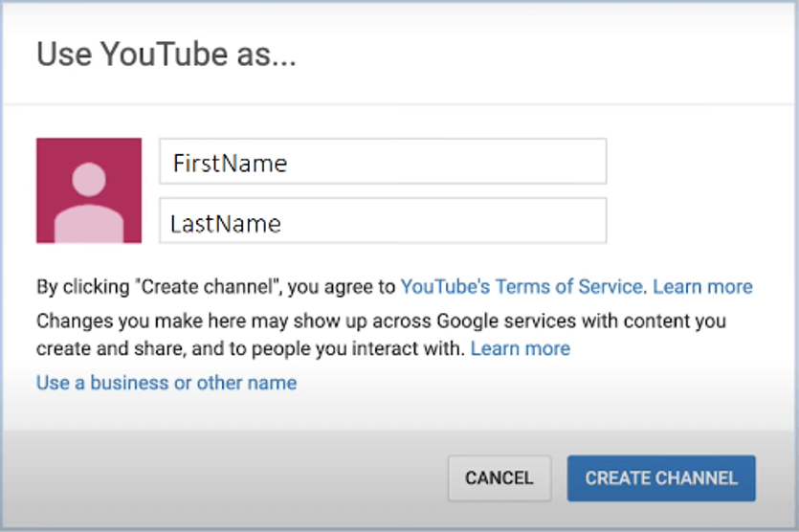Click the 'Use YouTube as...' heading text

(x=166, y=54)
